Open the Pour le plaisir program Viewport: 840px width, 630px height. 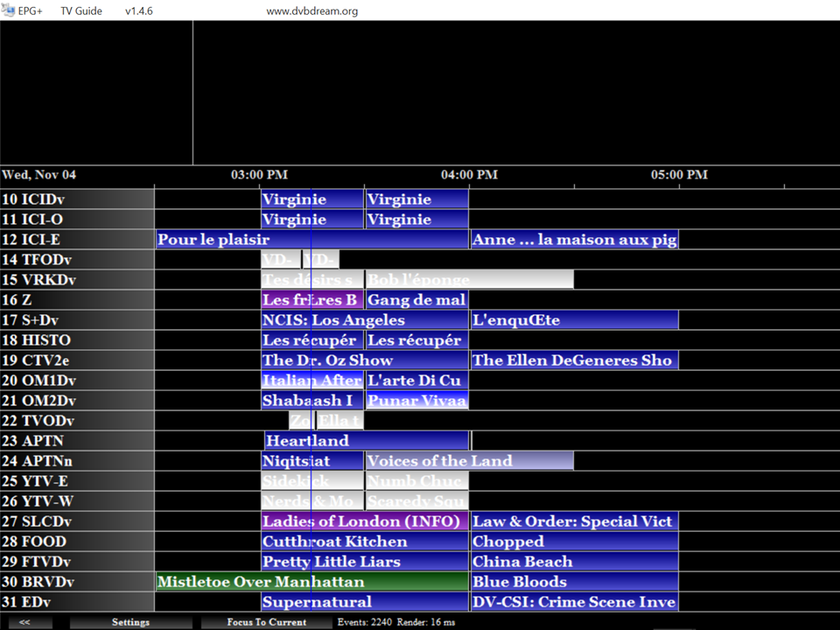312,240
